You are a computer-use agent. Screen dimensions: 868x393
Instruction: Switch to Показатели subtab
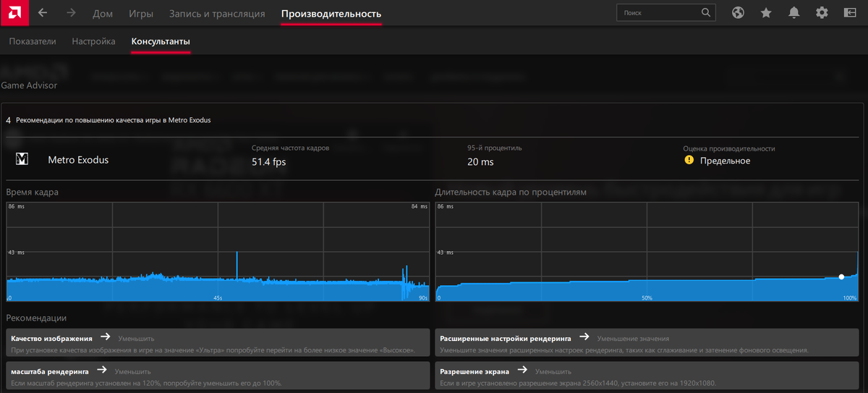33,41
